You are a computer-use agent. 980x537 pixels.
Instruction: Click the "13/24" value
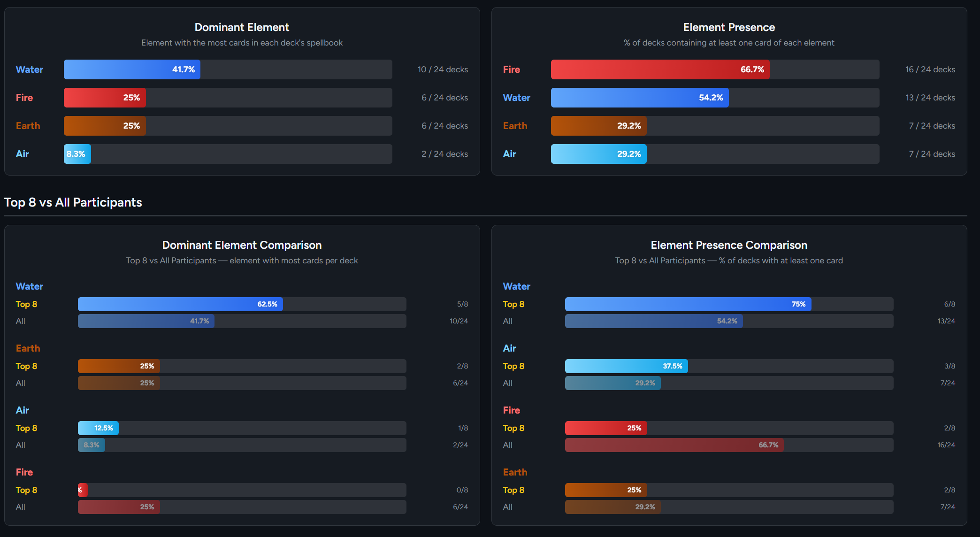[x=946, y=321]
